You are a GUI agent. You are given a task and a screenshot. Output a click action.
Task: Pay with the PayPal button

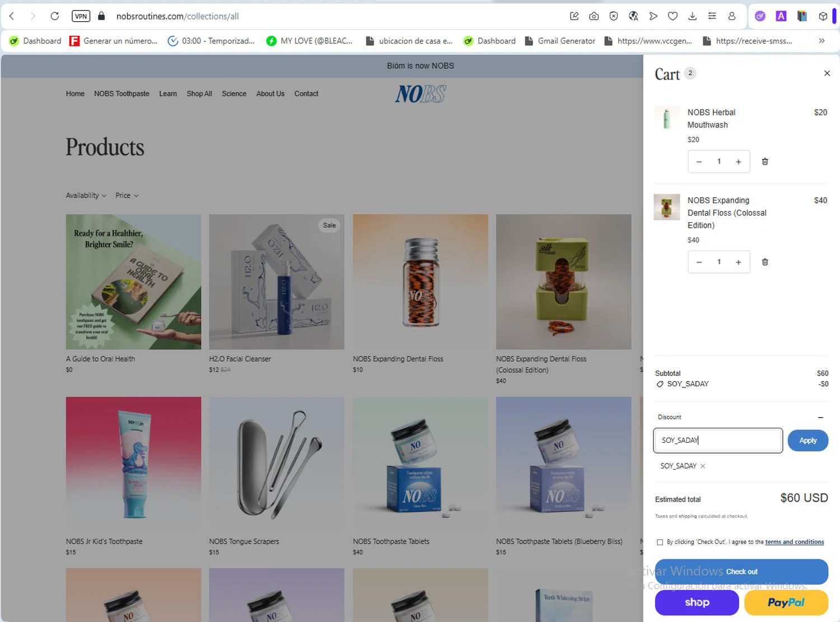[x=786, y=602]
